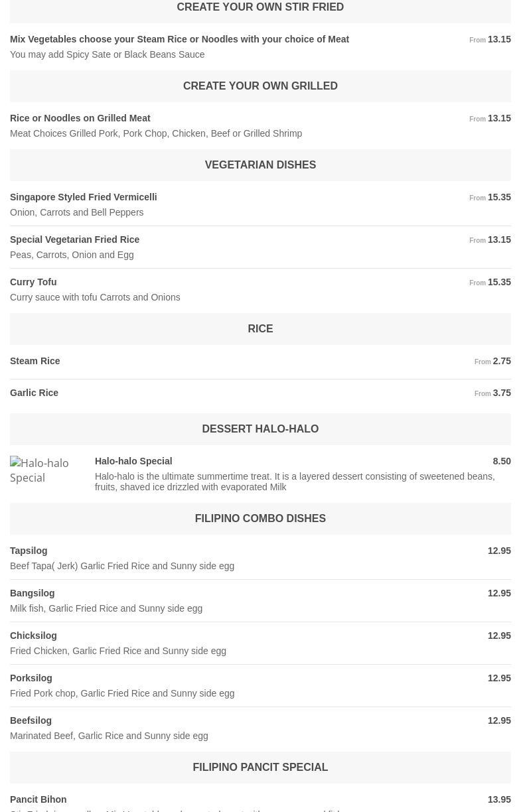Open the Mix Vegetables stir fried item
Image resolution: width=521 pixels, height=812 pixels.
179,39
